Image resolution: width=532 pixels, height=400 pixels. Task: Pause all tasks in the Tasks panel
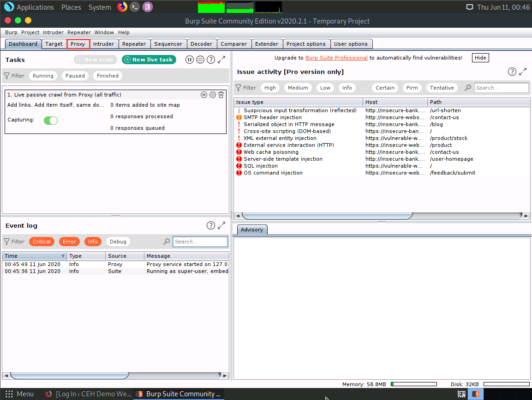190,60
